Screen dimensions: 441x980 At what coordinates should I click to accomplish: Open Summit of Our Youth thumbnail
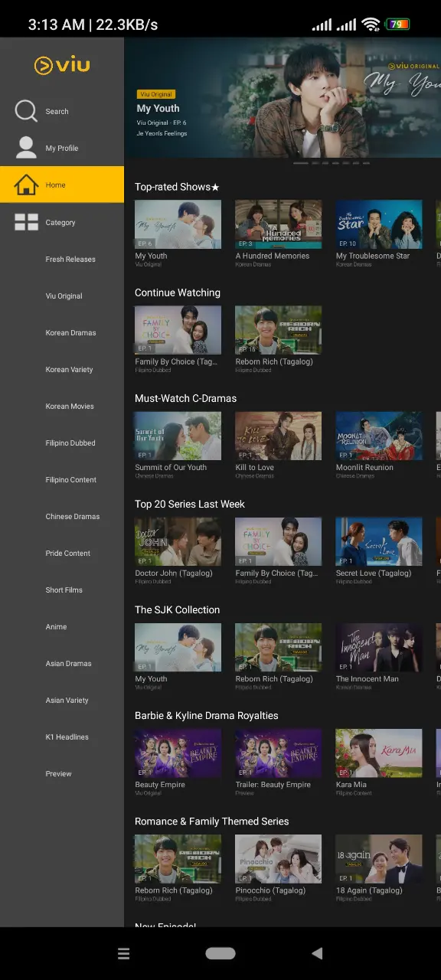(178, 436)
